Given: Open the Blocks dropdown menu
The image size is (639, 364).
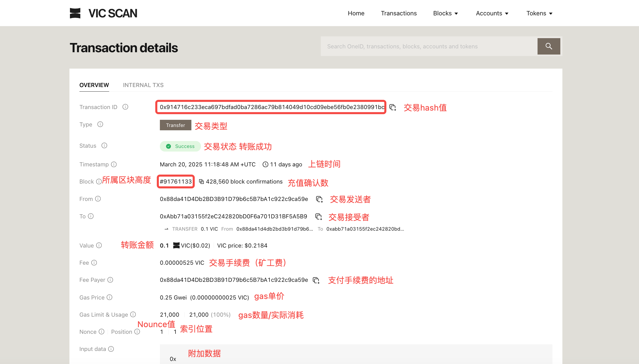Looking at the screenshot, I should coord(445,13).
